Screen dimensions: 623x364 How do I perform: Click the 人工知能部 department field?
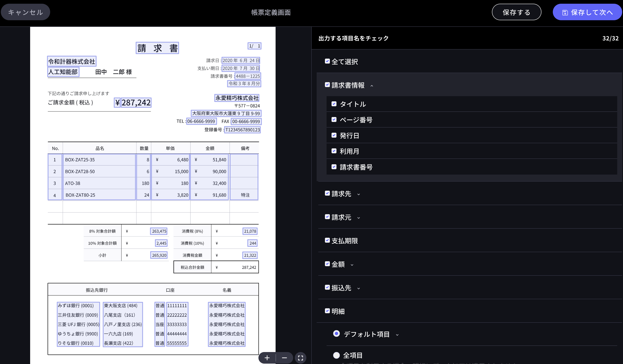coord(63,72)
